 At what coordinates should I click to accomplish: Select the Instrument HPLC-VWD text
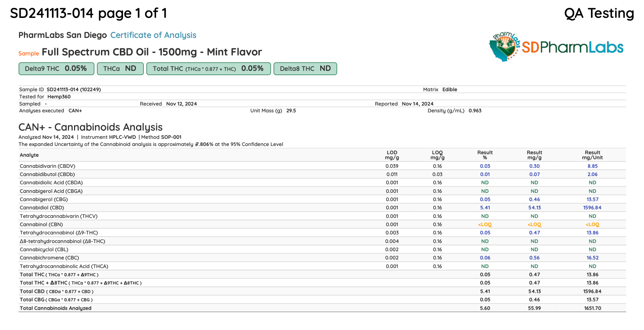coord(108,137)
